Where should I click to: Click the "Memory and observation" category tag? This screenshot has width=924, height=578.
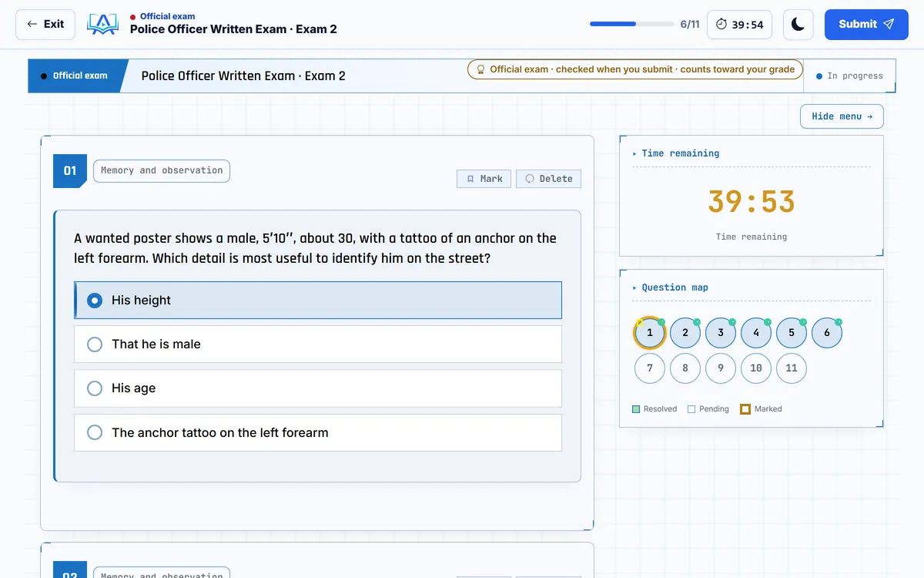(162, 171)
